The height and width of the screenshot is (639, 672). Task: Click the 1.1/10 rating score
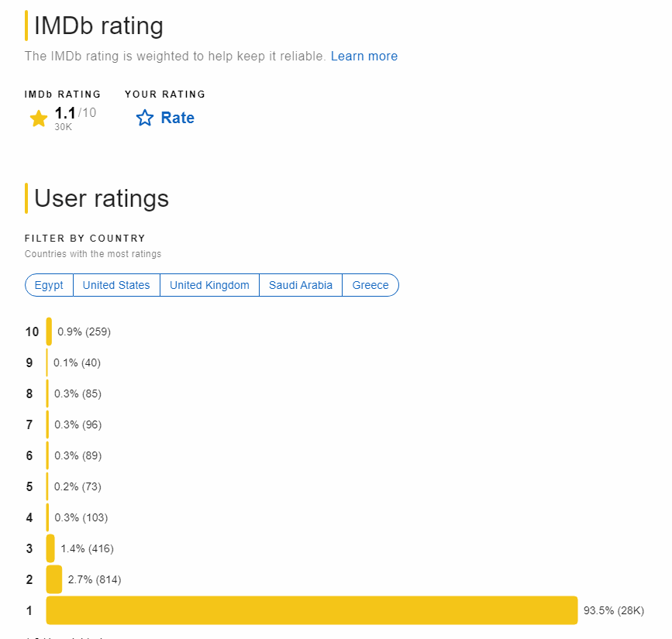[75, 113]
